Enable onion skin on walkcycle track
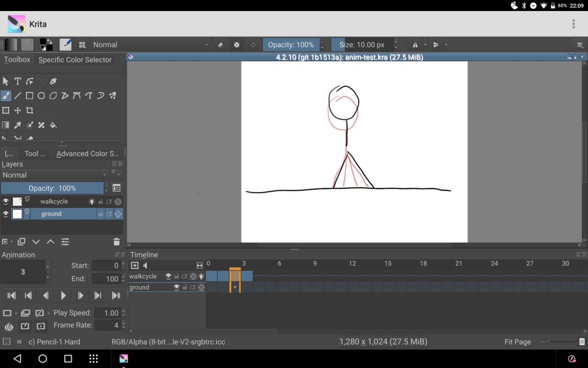 [201, 276]
